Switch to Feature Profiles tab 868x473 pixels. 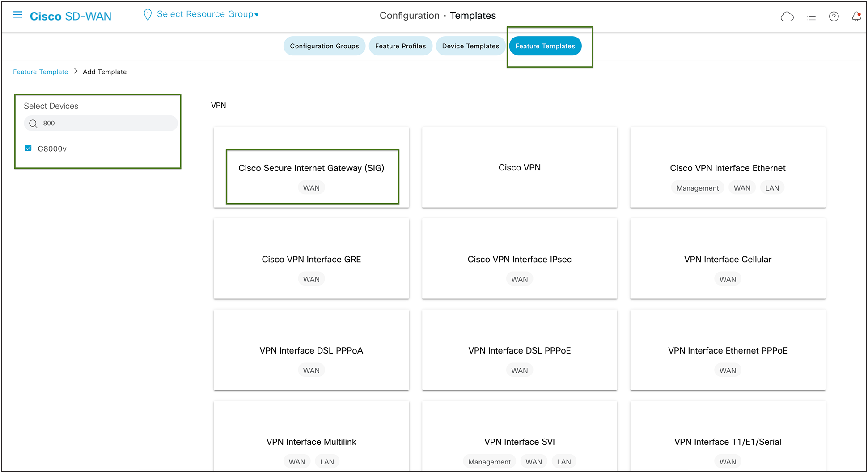coord(400,46)
